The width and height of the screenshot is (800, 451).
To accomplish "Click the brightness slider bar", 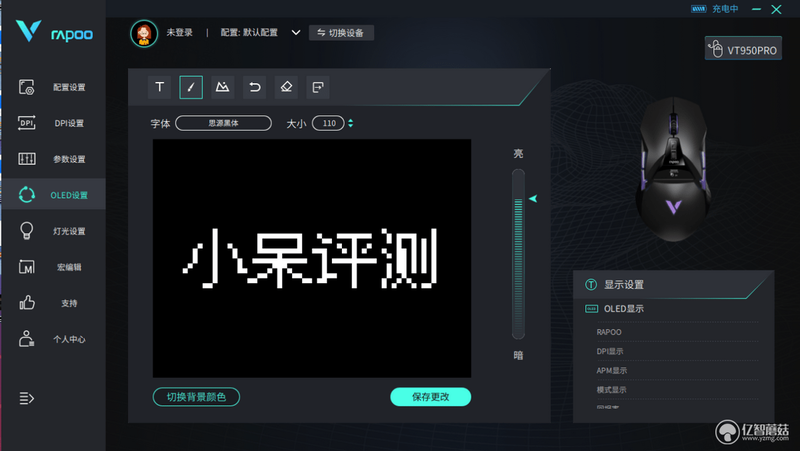I will 518,254.
